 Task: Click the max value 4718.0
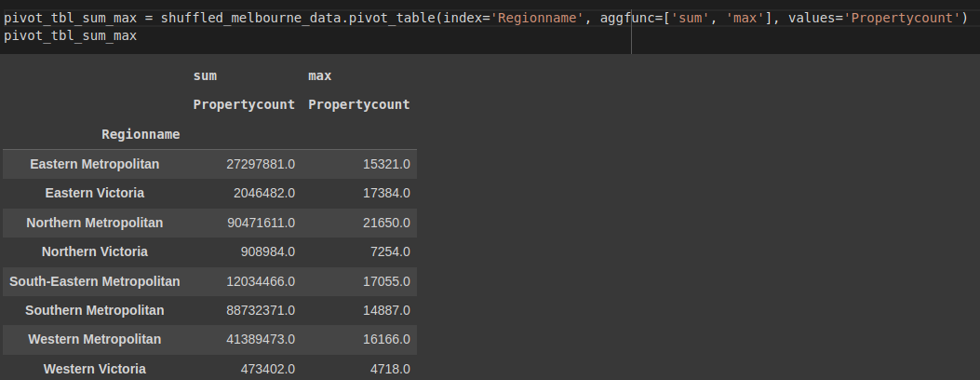[390, 369]
